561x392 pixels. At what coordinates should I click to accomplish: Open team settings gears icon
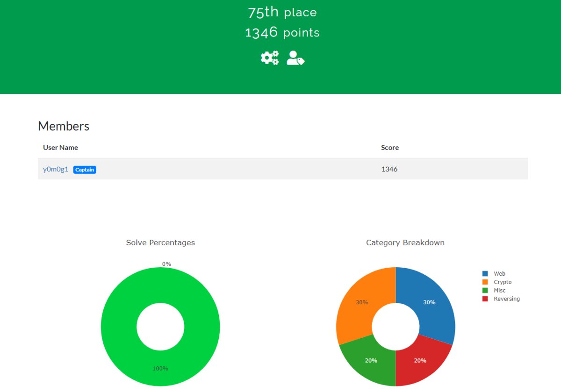click(270, 58)
